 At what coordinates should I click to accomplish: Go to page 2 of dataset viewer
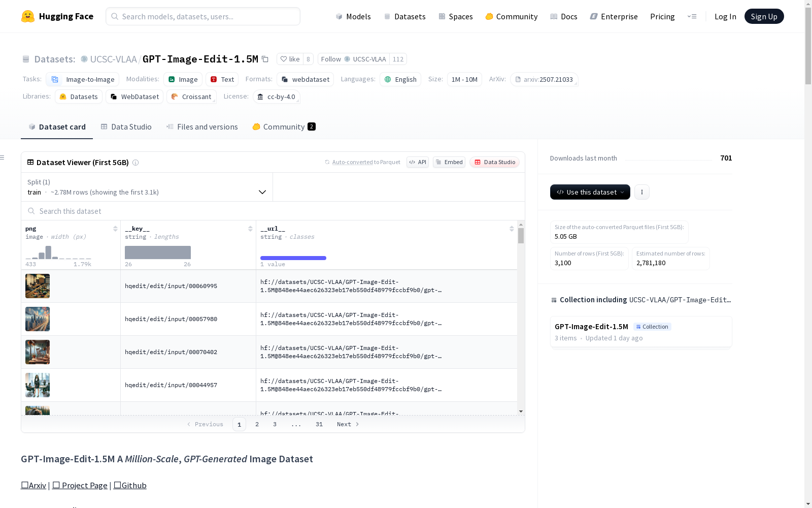pyautogui.click(x=257, y=424)
